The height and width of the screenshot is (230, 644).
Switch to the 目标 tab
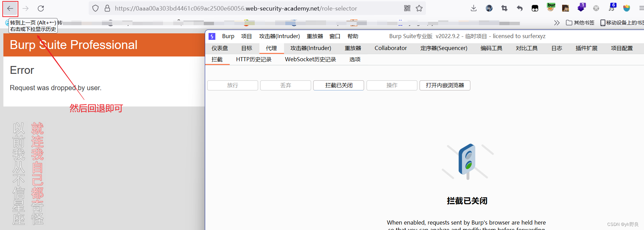coord(247,48)
